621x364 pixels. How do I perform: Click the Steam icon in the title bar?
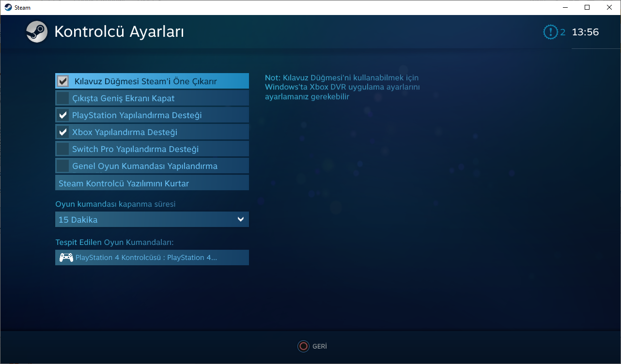tap(8, 7)
